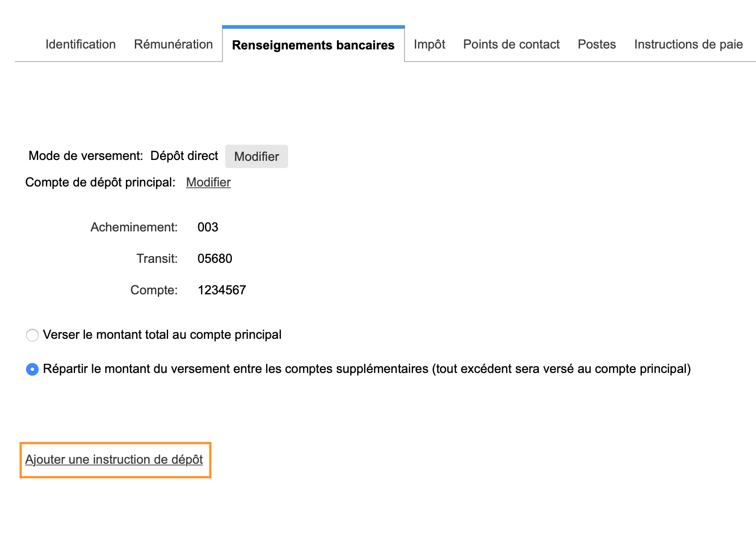Click the Compte de dépôt principal label
This screenshot has height=541, width=756.
[100, 182]
